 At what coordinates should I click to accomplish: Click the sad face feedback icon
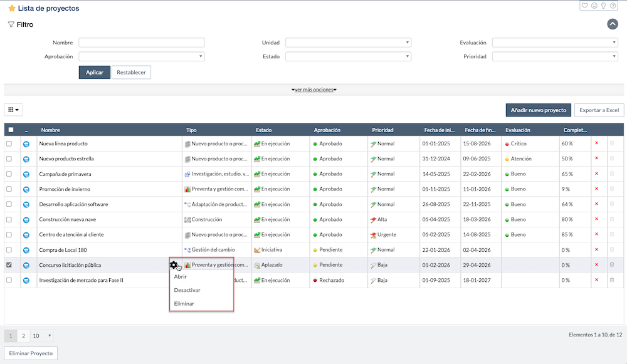pyautogui.click(x=594, y=6)
